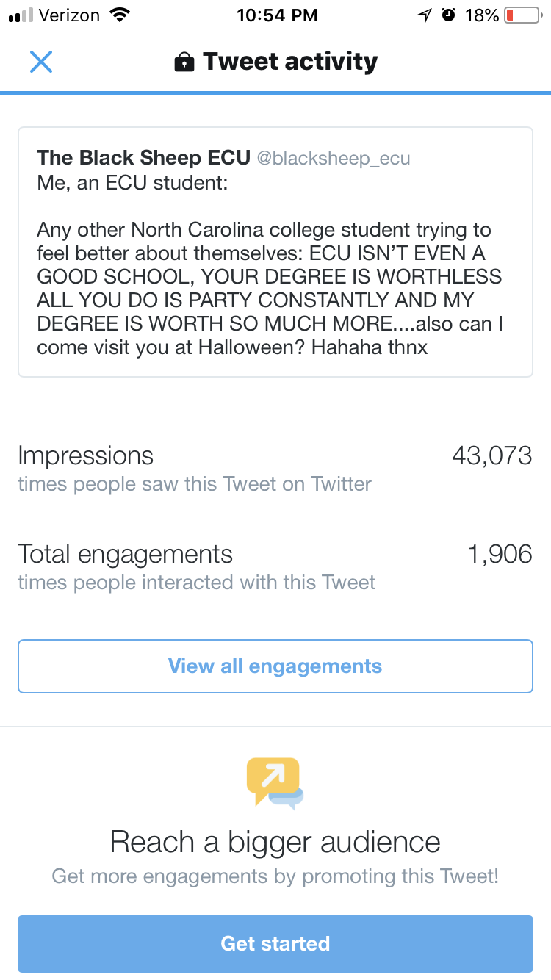Tap the Impressions label

click(x=85, y=455)
